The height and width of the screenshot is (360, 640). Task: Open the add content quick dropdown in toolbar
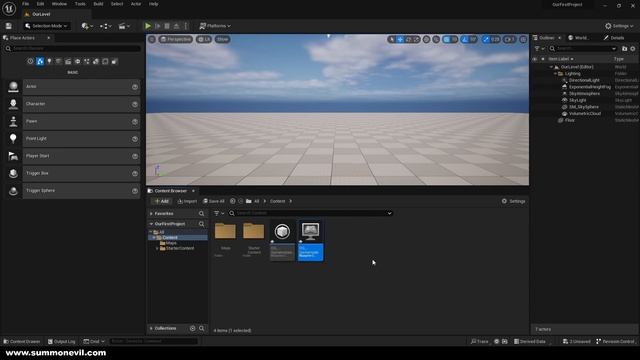coord(87,26)
